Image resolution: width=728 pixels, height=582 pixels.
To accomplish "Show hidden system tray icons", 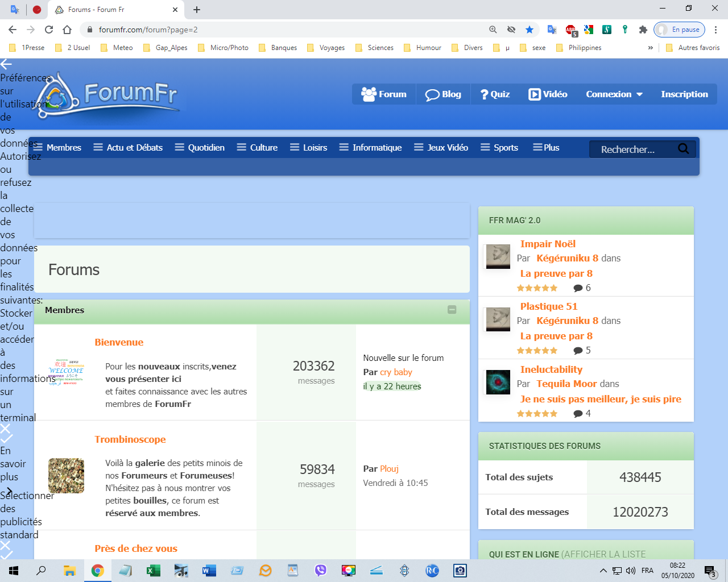I will (x=603, y=571).
